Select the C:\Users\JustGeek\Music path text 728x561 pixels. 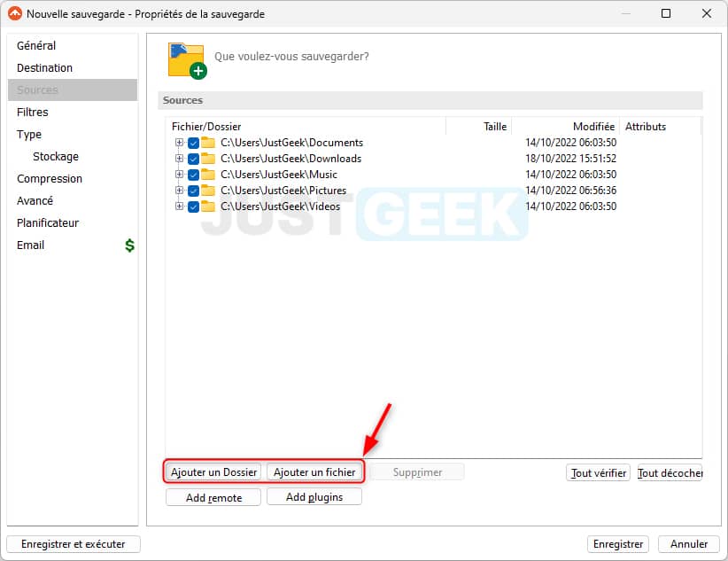(x=279, y=175)
